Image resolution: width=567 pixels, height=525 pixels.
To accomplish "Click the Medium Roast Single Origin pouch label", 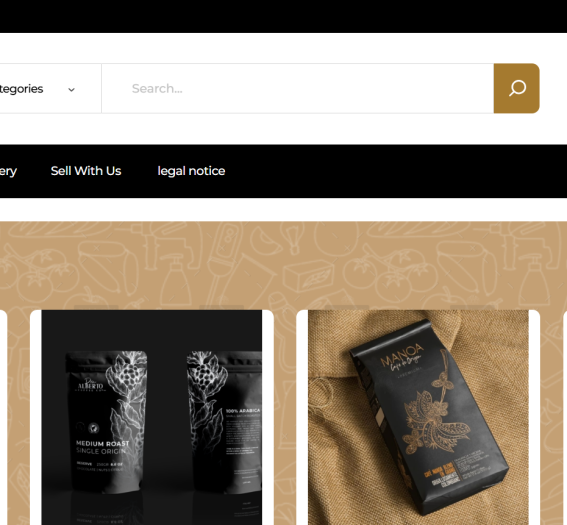I will [103, 447].
